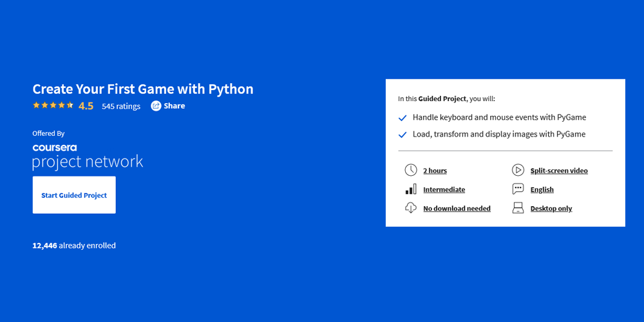Click the desktop computer icon
This screenshot has width=644, height=322.
point(518,208)
